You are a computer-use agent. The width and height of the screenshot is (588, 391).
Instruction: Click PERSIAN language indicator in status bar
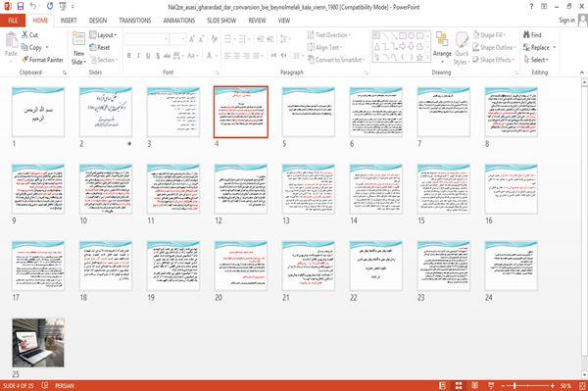[x=65, y=385]
